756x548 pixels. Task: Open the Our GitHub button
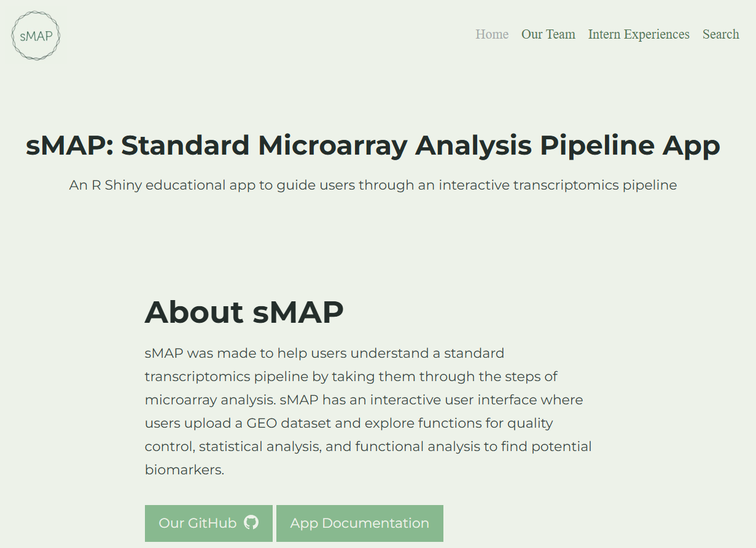coord(209,523)
